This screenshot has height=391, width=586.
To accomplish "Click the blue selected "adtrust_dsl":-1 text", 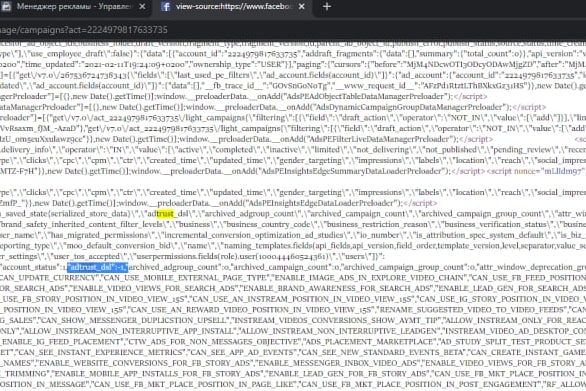I will click(x=98, y=267).
